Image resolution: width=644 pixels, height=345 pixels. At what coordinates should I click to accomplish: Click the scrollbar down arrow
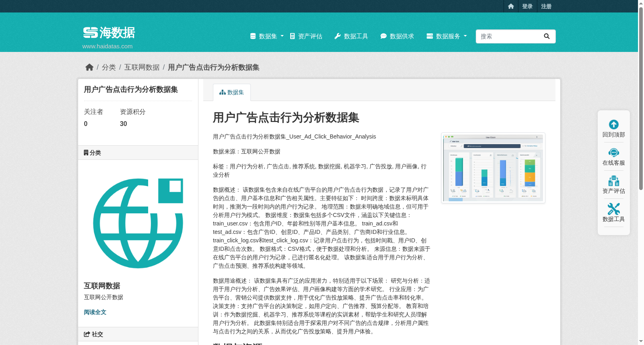pos(641,342)
